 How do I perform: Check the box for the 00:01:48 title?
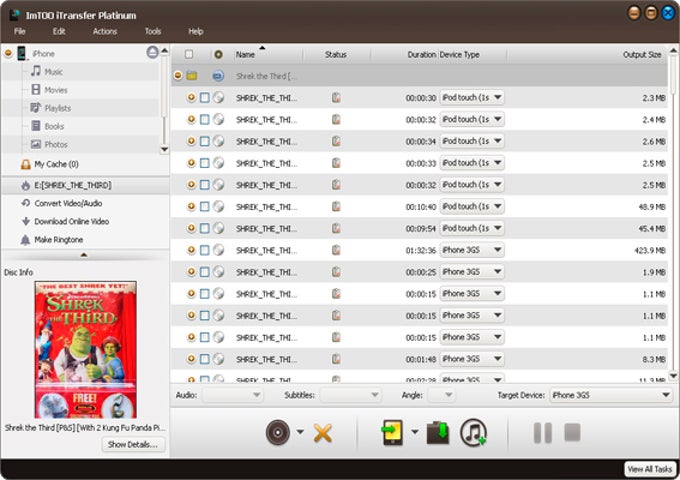pos(205,359)
